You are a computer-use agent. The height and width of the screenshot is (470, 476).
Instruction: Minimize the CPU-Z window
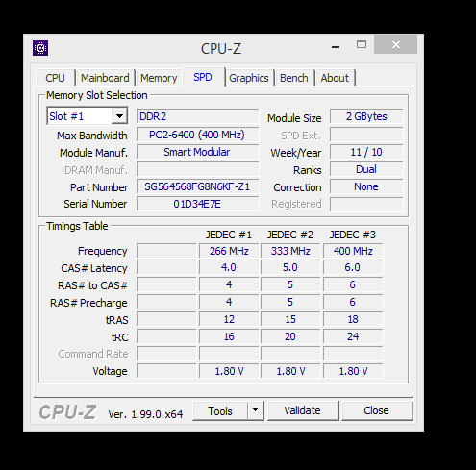[336, 47]
